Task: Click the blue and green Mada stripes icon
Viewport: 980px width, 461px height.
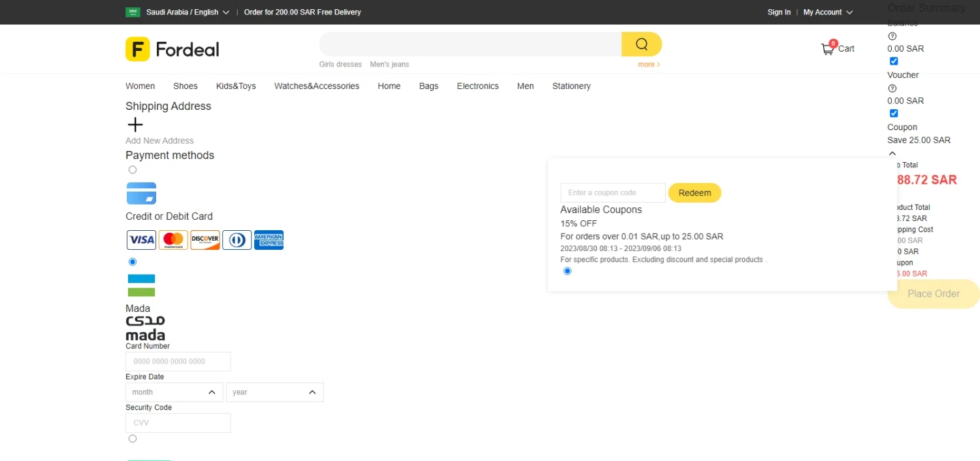Action: 141,286
